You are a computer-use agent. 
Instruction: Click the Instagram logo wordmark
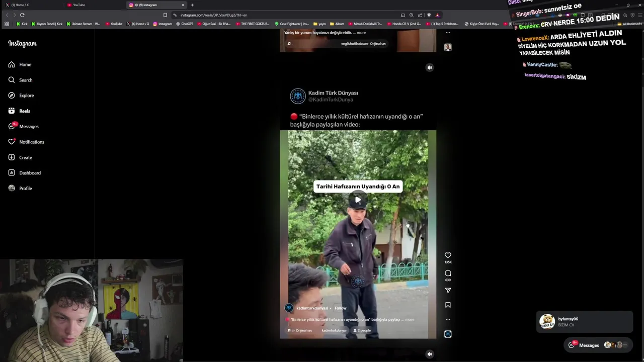coord(22,44)
